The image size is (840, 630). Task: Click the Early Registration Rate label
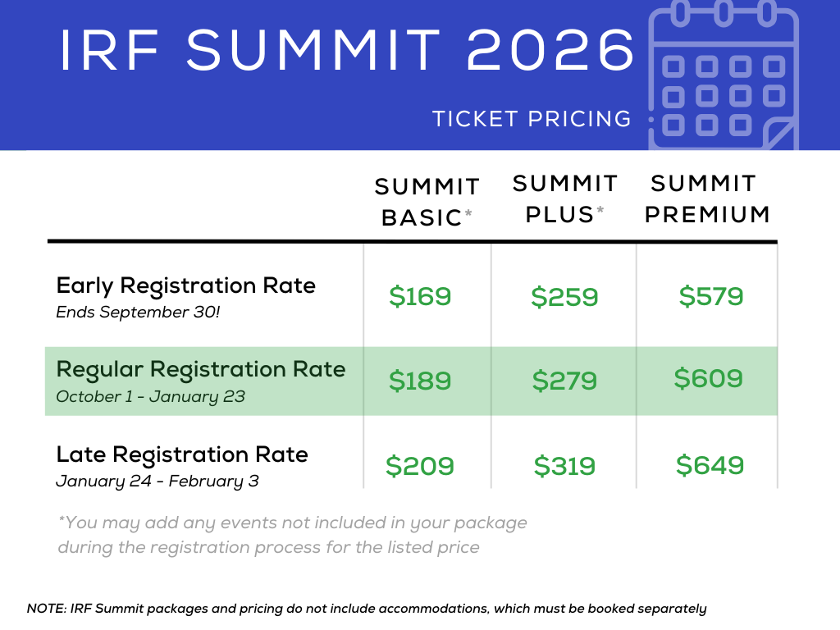point(185,286)
